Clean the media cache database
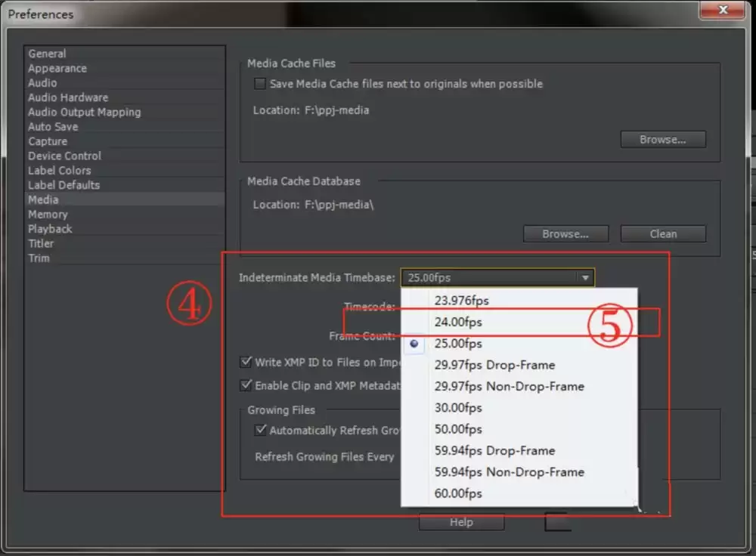 point(663,234)
